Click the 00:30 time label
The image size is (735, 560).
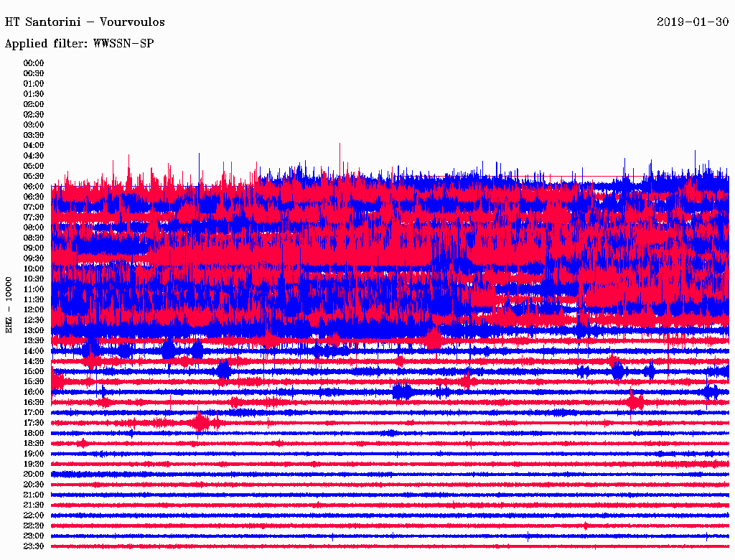click(x=34, y=74)
